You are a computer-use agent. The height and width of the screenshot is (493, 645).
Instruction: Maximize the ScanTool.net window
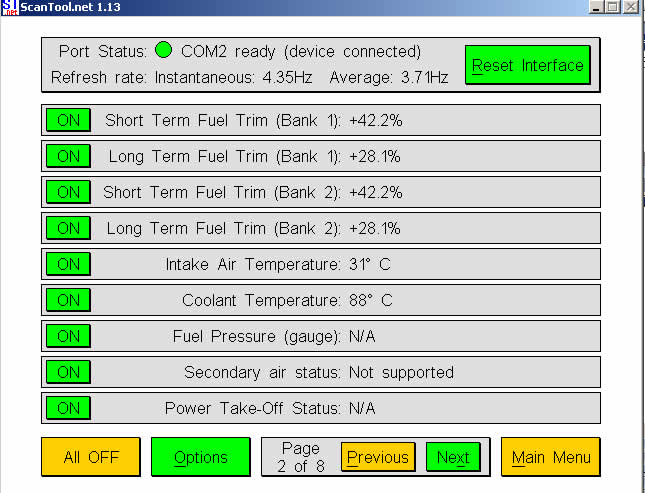click(x=613, y=6)
